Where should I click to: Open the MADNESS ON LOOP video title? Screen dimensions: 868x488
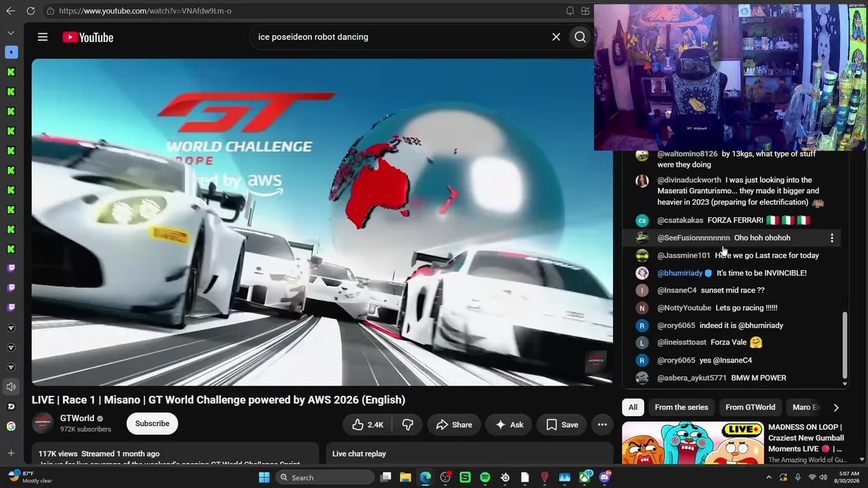pos(806,438)
